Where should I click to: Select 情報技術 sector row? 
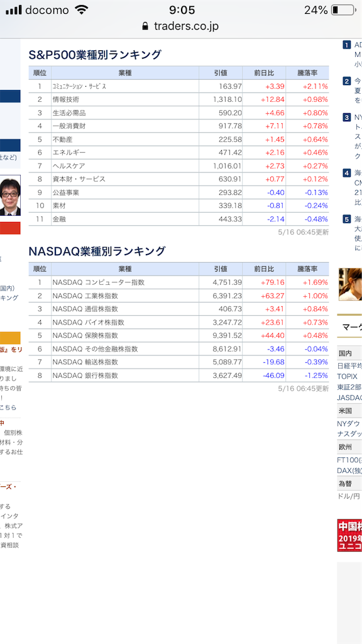coord(178,99)
